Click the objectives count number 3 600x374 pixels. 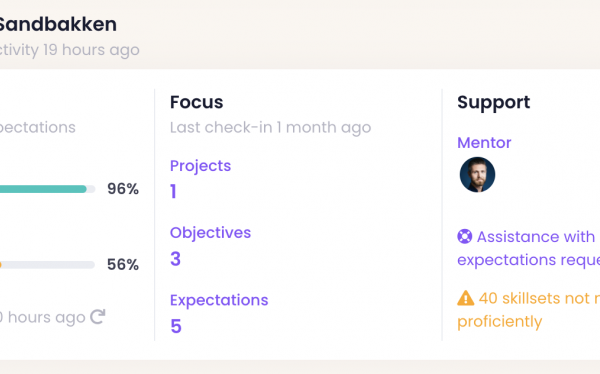[175, 259]
